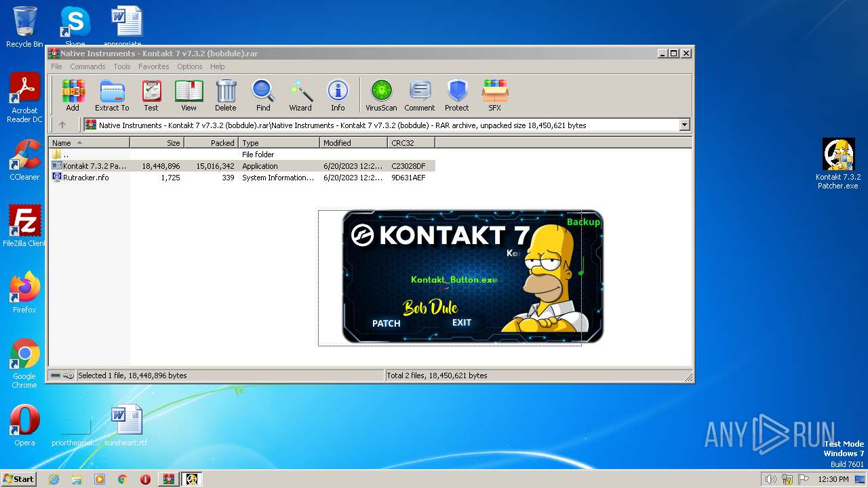Open the Commands menu
The height and width of the screenshot is (488, 868).
click(x=87, y=66)
